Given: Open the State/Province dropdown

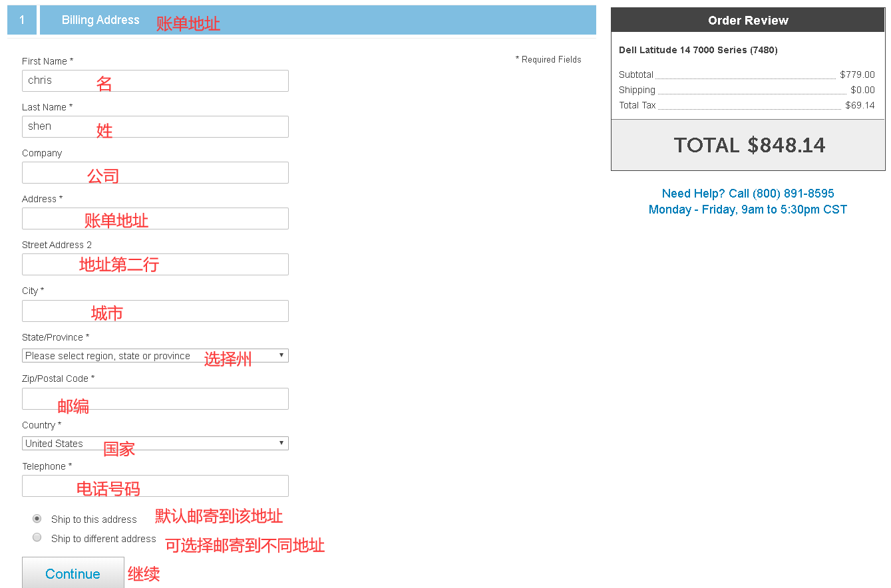Looking at the screenshot, I should tap(154, 356).
